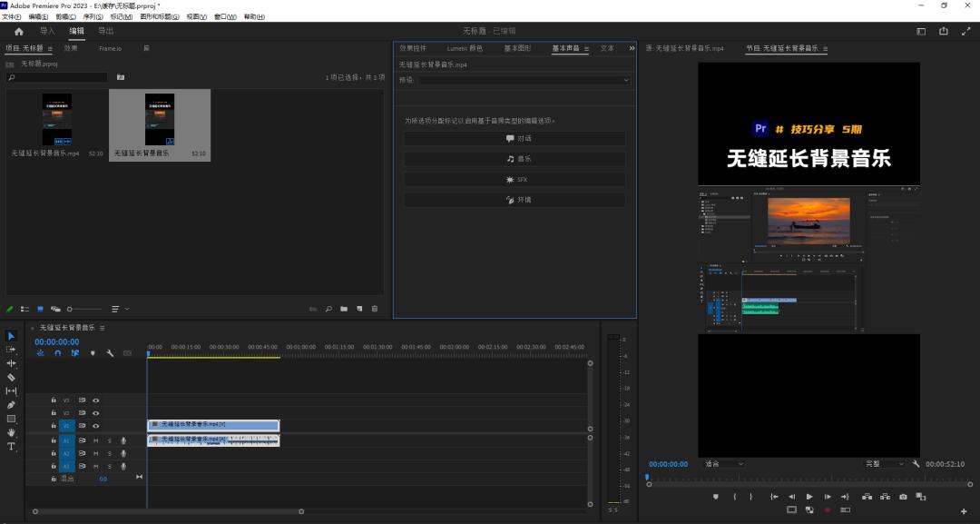Image resolution: width=980 pixels, height=524 pixels.
Task: Select the Hand tool
Action: coord(11,433)
